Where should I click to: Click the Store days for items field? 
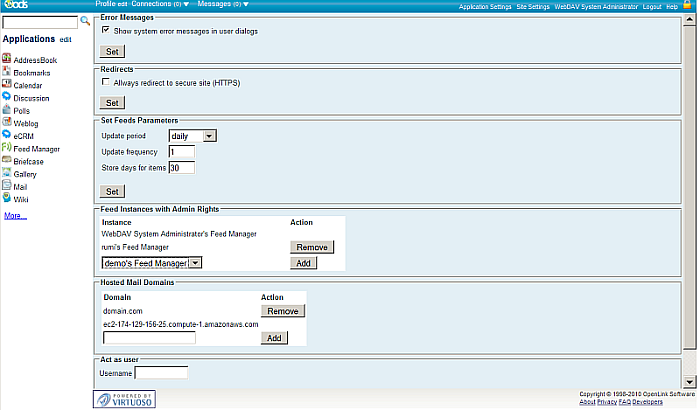pos(181,167)
